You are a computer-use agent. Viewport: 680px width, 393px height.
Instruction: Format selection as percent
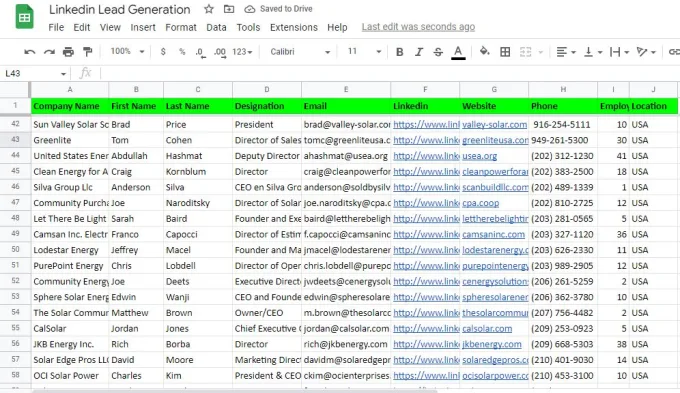coord(182,52)
